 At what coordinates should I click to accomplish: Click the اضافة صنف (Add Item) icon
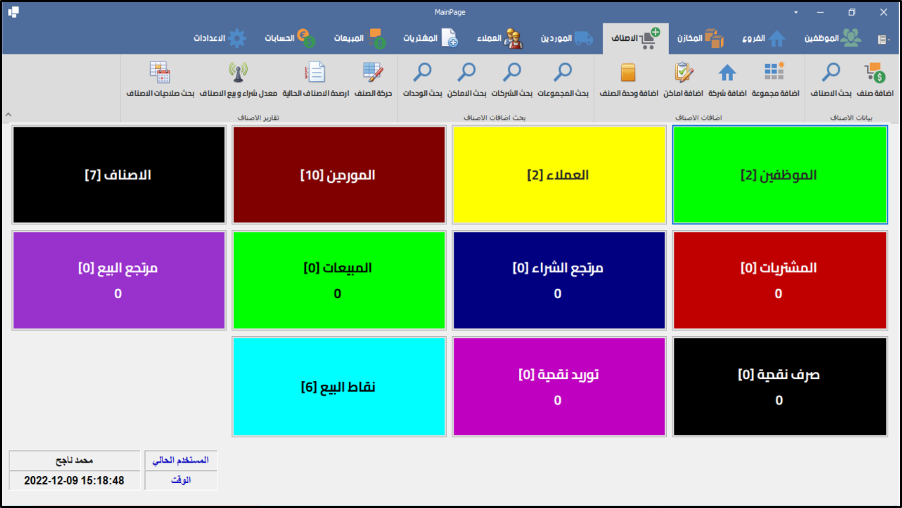click(x=876, y=73)
